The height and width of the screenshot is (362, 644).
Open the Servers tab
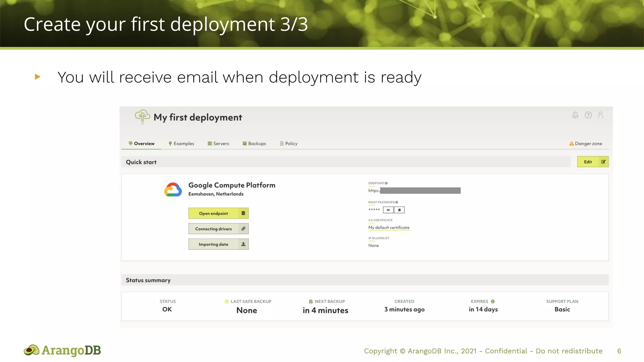tap(218, 144)
